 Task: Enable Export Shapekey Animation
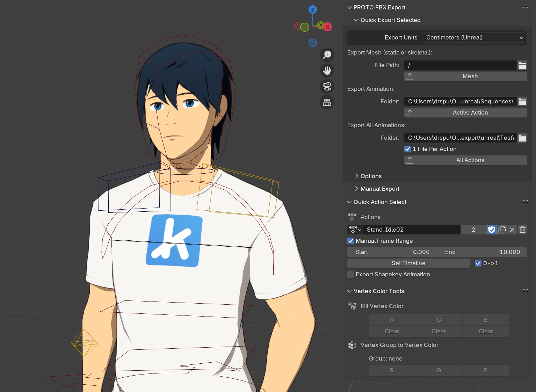tap(351, 275)
